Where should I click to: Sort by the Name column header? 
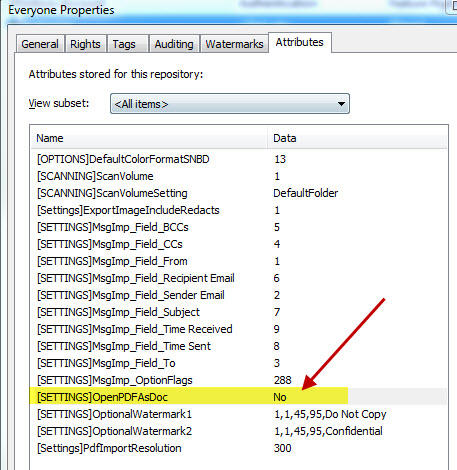point(149,138)
